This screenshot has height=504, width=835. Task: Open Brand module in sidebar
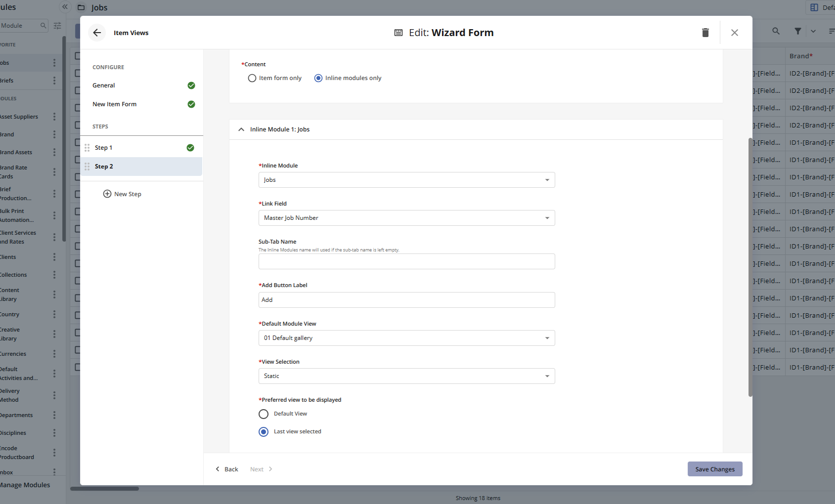[7, 134]
